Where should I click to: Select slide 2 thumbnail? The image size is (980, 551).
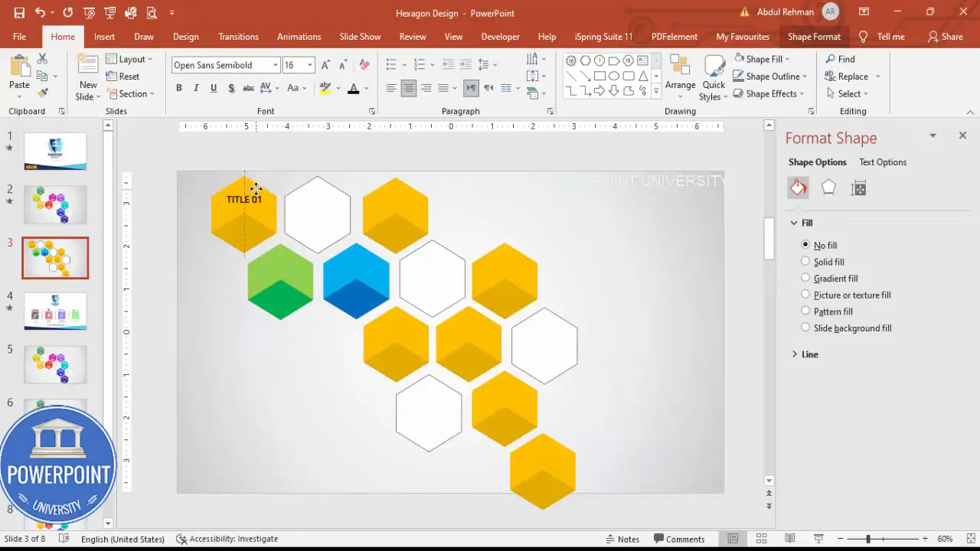coord(55,204)
